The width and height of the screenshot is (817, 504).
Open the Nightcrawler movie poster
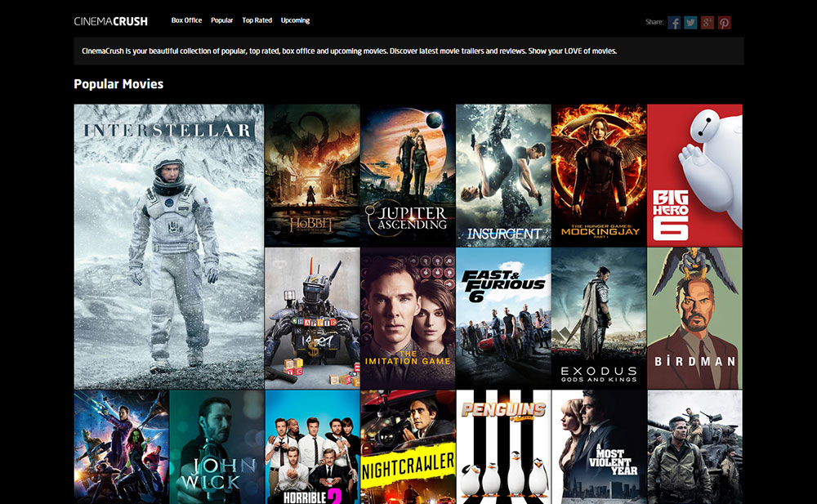click(x=408, y=447)
